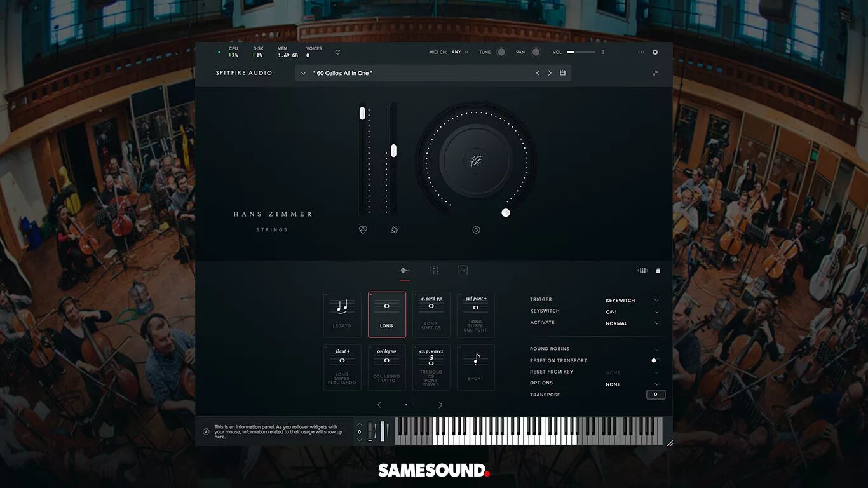Go to previous articulation page
Viewport: 868px width, 488px height.
[x=379, y=405]
